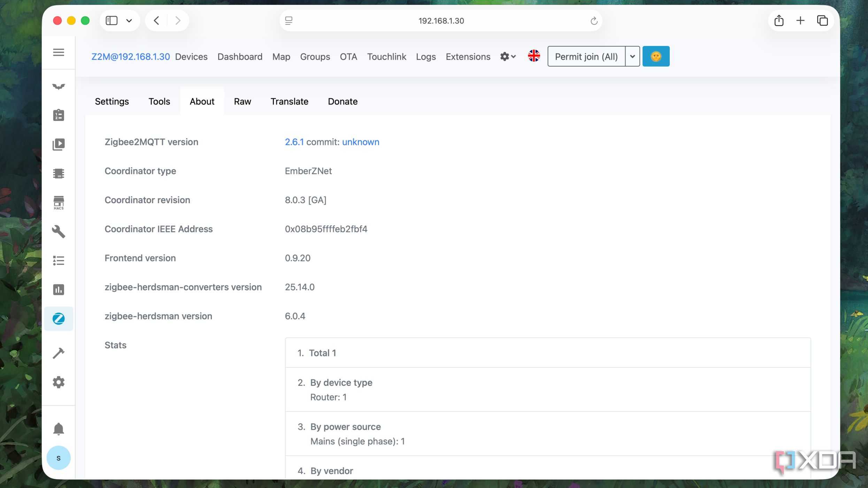The width and height of the screenshot is (868, 488).
Task: Open the Raw tab
Action: [243, 101]
